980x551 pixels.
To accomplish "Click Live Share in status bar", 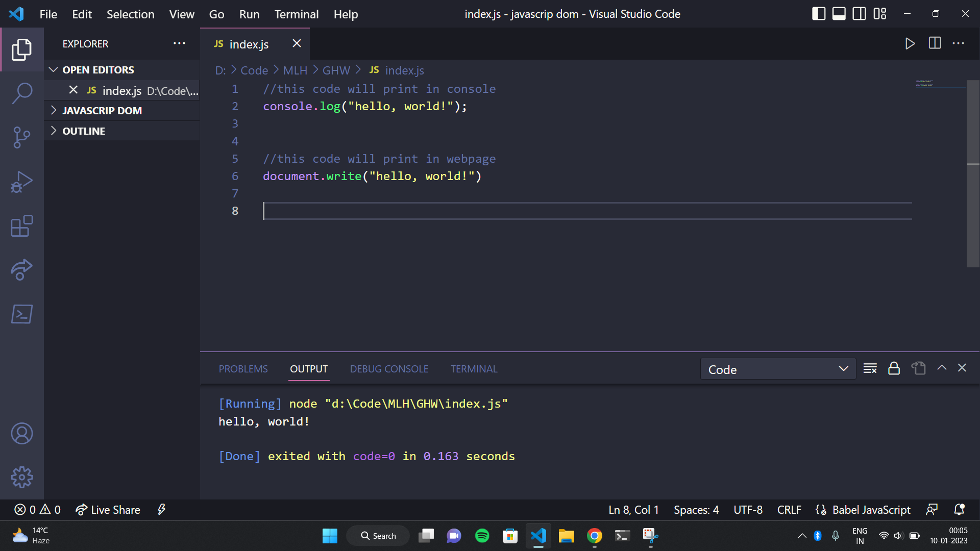I will click(x=108, y=510).
